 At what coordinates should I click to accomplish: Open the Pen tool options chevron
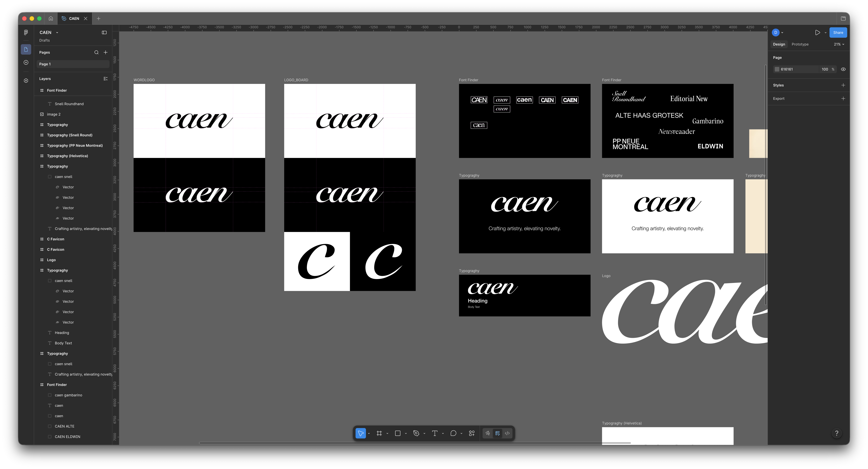[424, 434]
